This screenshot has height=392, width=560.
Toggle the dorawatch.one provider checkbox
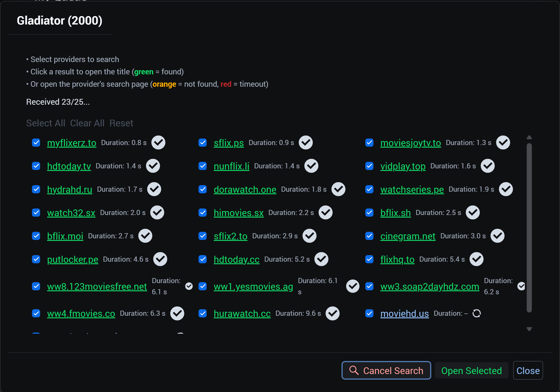coord(203,189)
